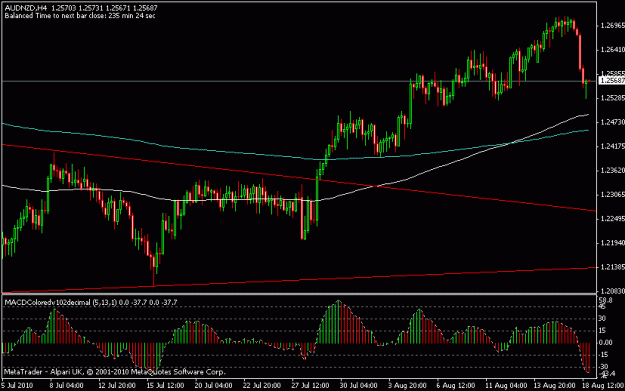The width and height of the screenshot is (625, 391).
Task: Click the 1.20830 price scale label
Action: coord(612,291)
